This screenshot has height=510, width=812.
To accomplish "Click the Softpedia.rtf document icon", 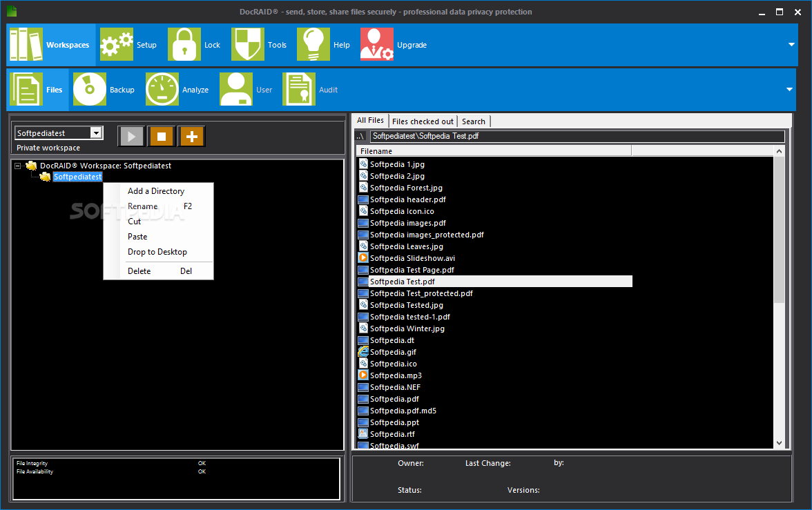I will click(x=363, y=434).
